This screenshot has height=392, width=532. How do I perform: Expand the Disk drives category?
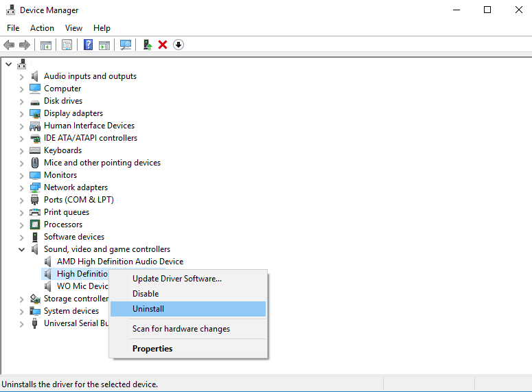pyautogui.click(x=22, y=102)
